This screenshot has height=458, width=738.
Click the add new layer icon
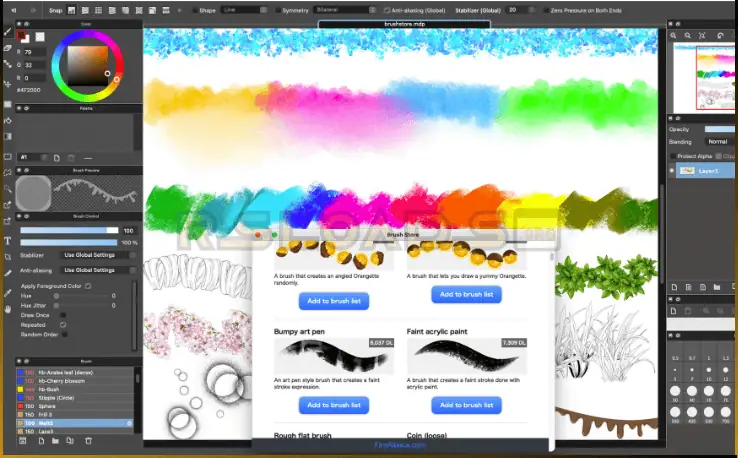(676, 287)
